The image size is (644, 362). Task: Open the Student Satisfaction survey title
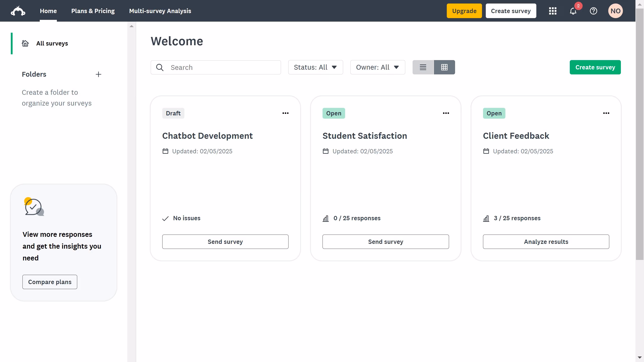(x=365, y=136)
